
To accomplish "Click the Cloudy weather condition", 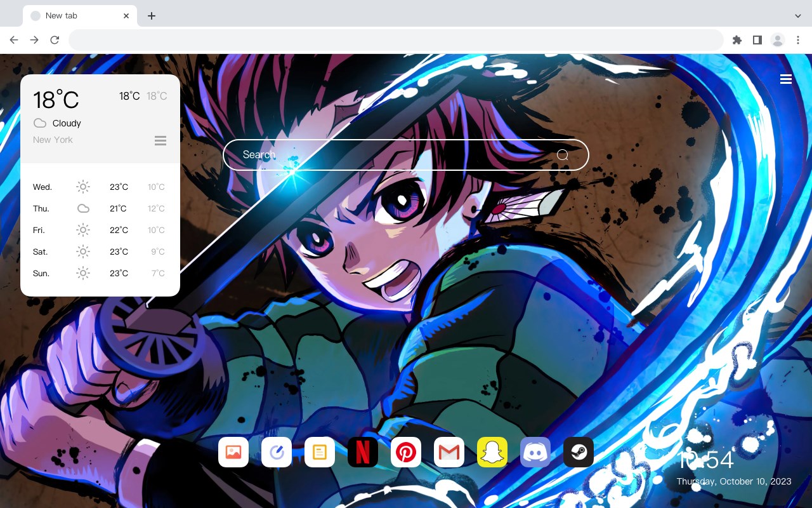I will tap(67, 123).
